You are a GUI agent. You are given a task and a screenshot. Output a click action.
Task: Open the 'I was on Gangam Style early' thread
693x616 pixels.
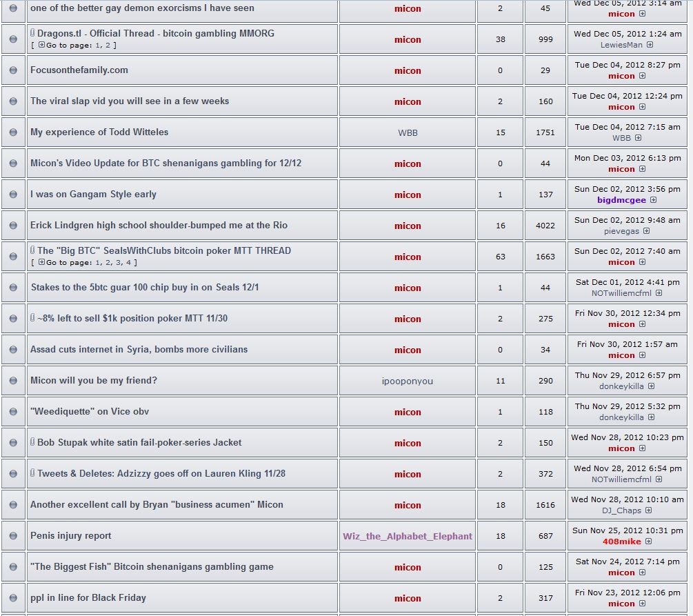pyautogui.click(x=93, y=194)
